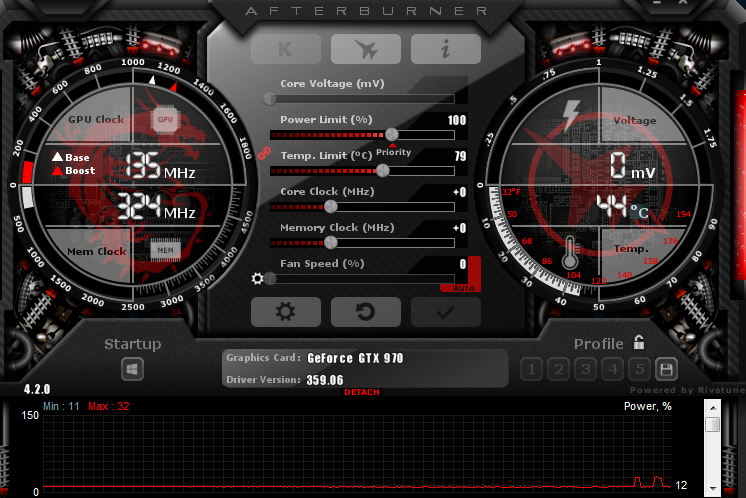Click the Temp. Limit value 79
This screenshot has height=498, width=746.
(460, 156)
